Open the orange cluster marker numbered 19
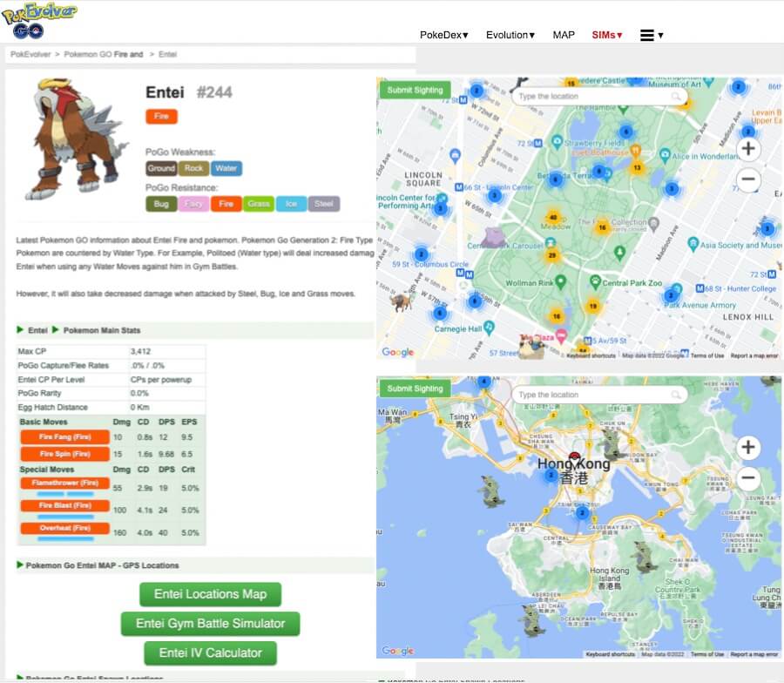 pyautogui.click(x=592, y=306)
